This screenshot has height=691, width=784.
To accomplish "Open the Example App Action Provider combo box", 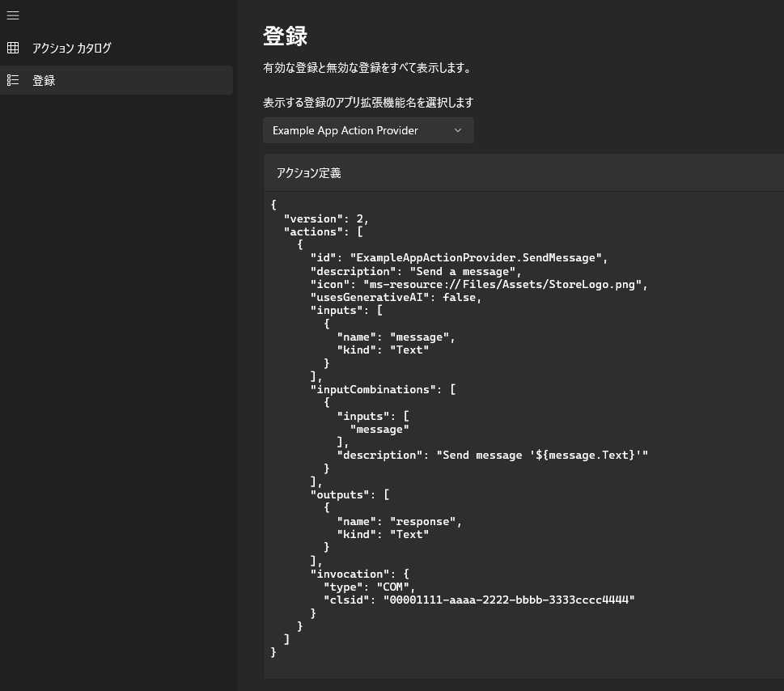I will point(368,130).
